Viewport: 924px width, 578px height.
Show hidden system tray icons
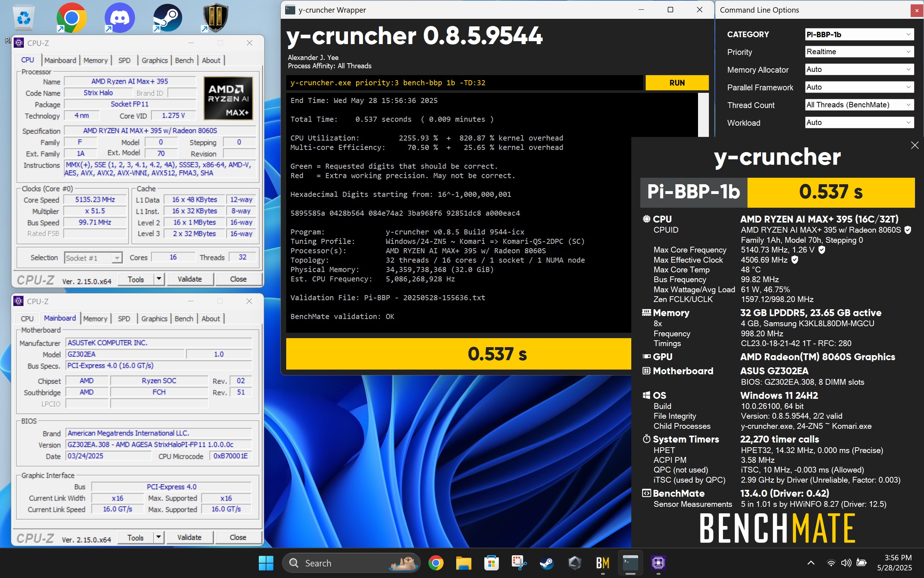pos(811,563)
